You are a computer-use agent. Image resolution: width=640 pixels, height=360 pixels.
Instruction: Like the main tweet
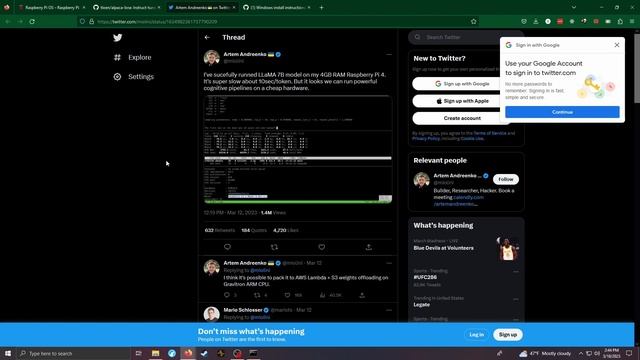coord(322,247)
